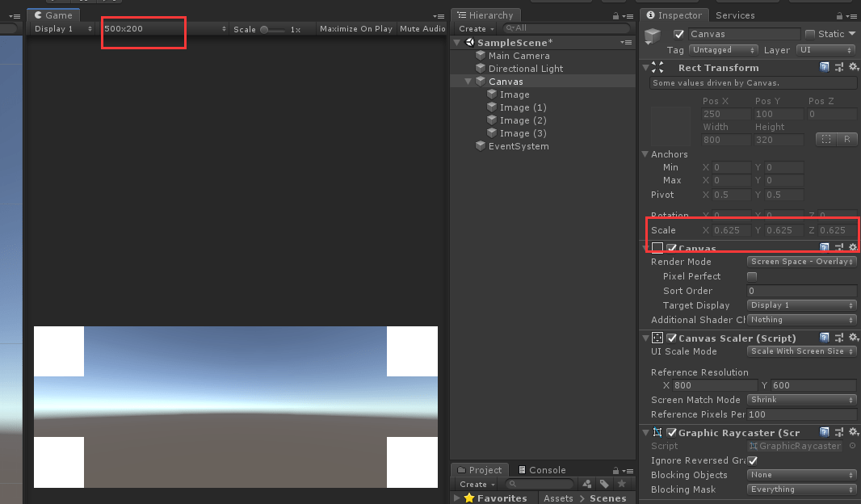Toggle Maximize On Play
Image resolution: width=861 pixels, height=504 pixels.
coord(356,28)
